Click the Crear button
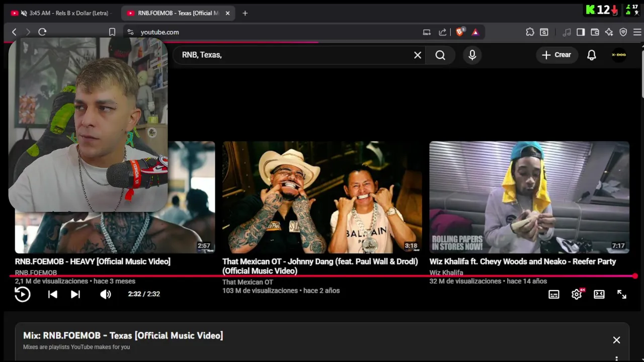Viewport: 644px width, 362px height. click(556, 55)
